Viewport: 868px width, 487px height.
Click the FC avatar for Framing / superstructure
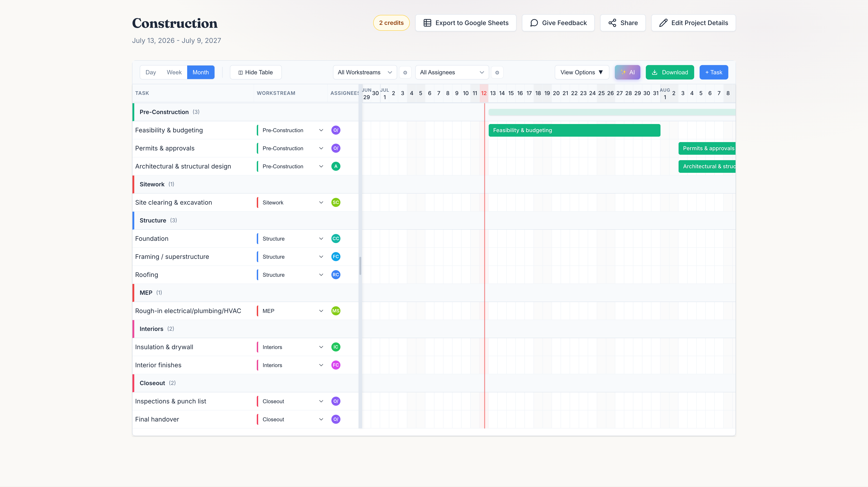coord(336,257)
